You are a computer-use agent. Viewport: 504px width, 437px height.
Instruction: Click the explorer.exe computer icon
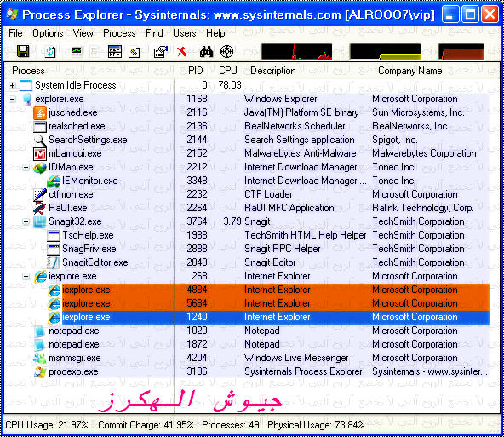(27, 99)
